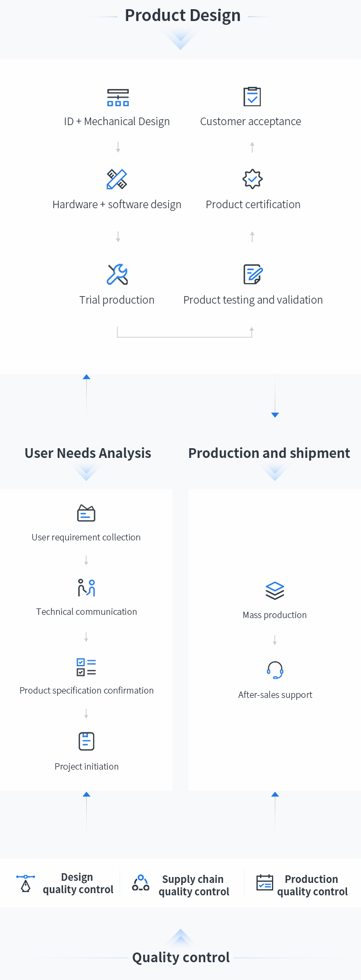Click the Production quality control calendar icon

(265, 883)
